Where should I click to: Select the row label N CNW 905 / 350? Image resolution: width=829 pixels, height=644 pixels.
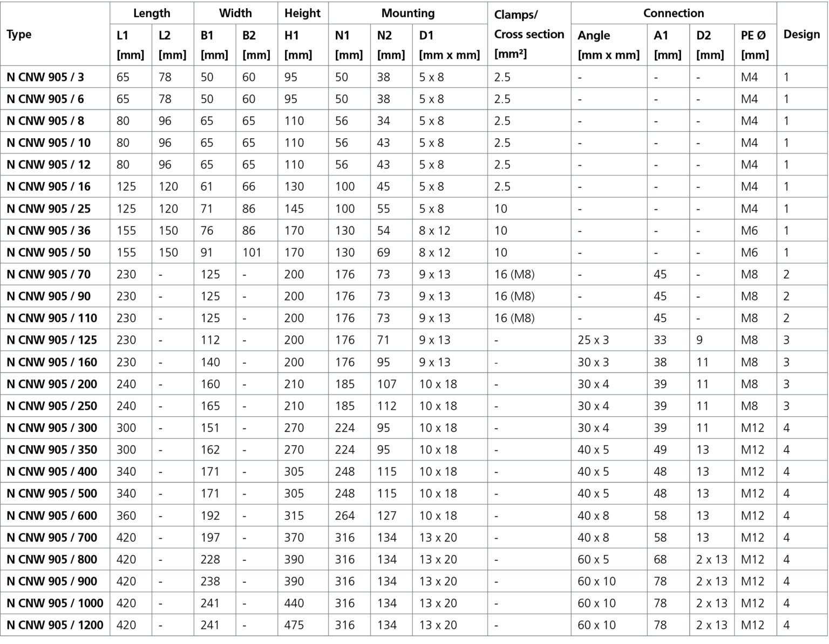(x=52, y=450)
